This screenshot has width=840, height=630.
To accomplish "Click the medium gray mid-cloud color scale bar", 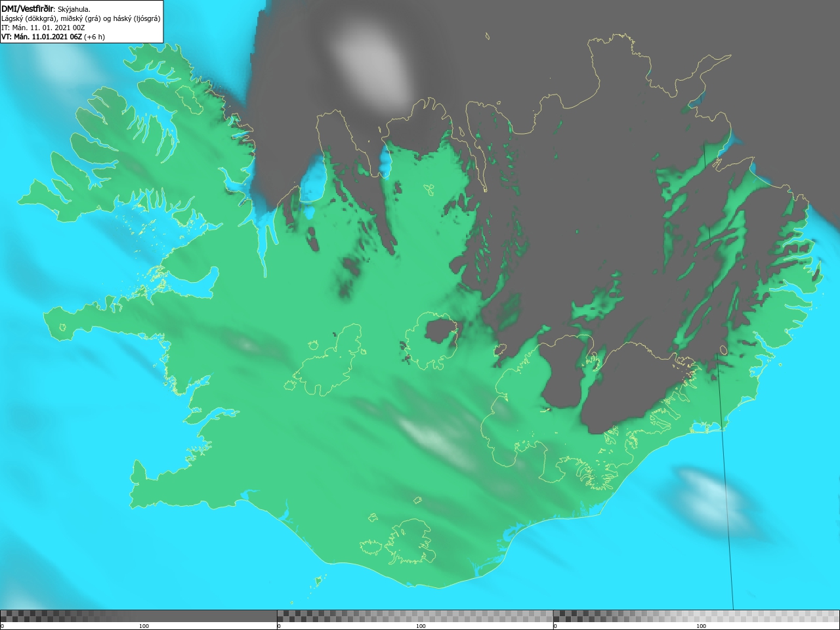I will click(x=415, y=616).
